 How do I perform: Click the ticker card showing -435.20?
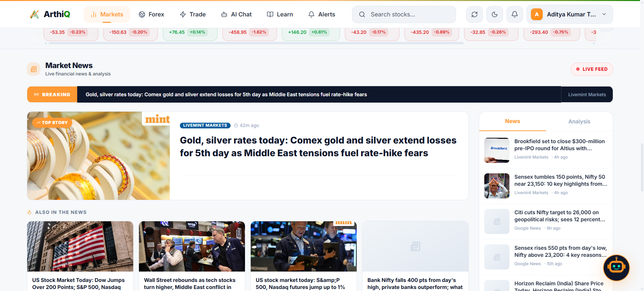click(432, 34)
